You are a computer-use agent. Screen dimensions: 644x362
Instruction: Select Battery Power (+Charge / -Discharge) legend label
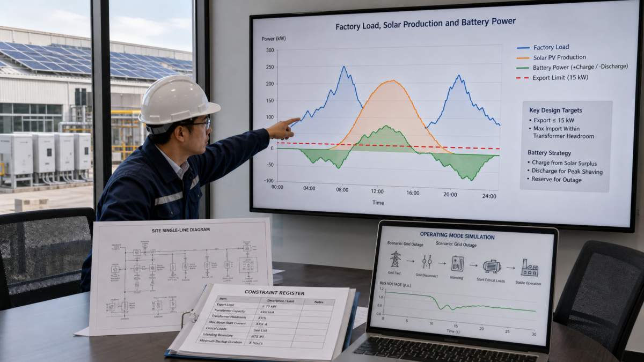(x=580, y=67)
